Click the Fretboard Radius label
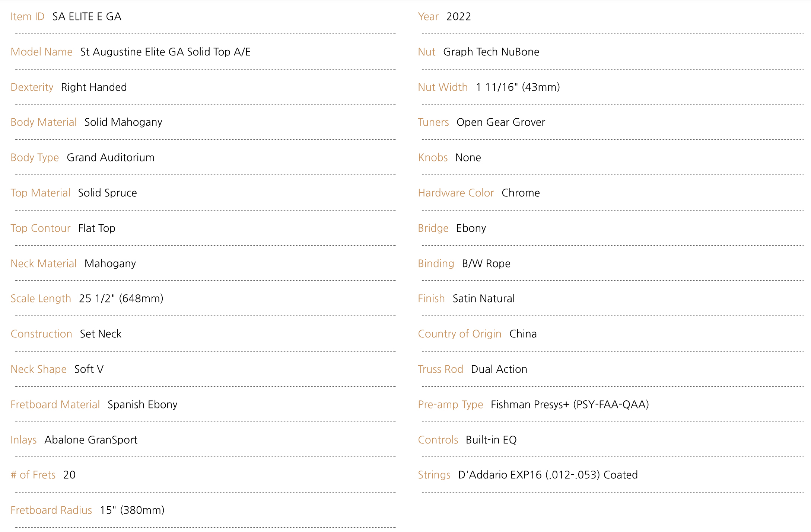811x532 pixels. click(51, 510)
